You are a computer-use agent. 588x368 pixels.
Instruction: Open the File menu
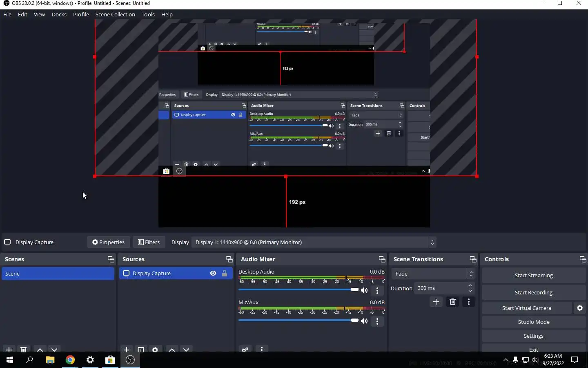pyautogui.click(x=7, y=14)
